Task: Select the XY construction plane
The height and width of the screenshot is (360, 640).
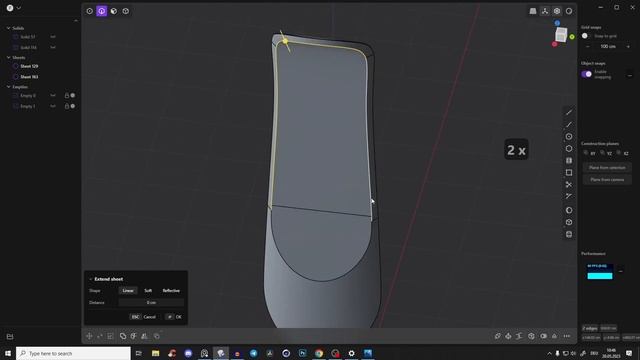Action: [589, 153]
